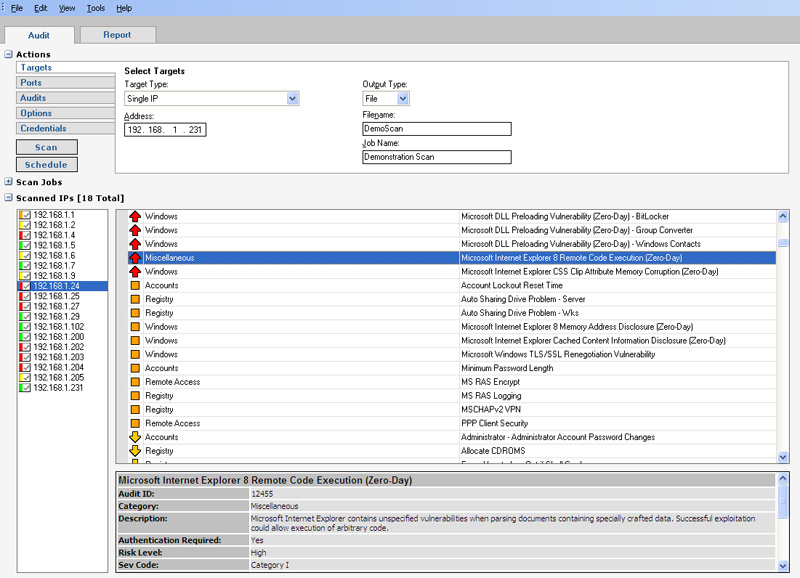This screenshot has width=800, height=578.
Task: Open the Target Type dropdown
Action: pyautogui.click(x=292, y=98)
